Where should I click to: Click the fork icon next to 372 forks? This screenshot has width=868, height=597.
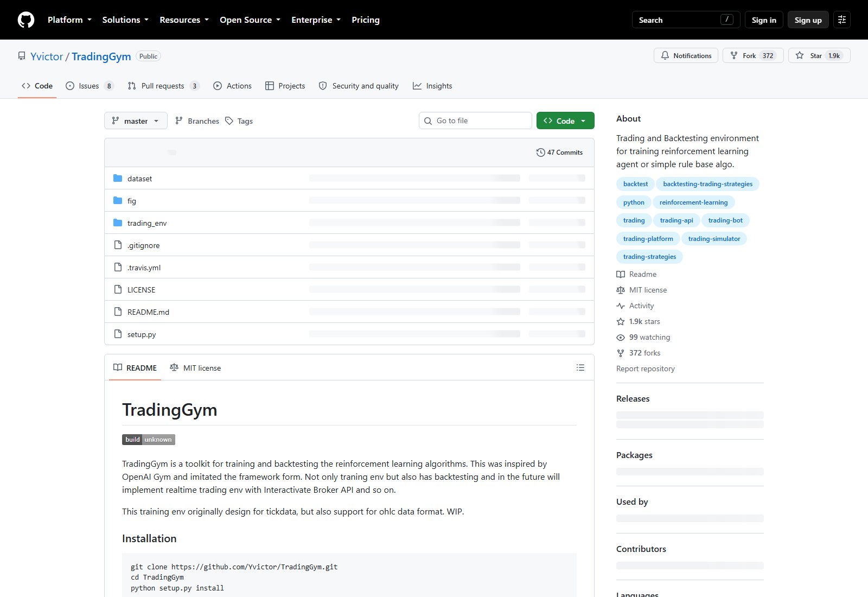[621, 353]
